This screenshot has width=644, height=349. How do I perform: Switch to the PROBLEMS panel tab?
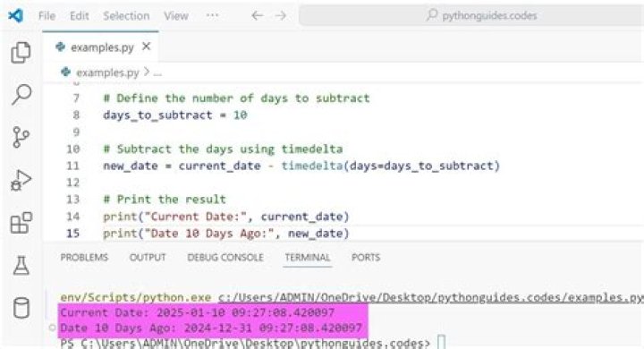point(84,258)
